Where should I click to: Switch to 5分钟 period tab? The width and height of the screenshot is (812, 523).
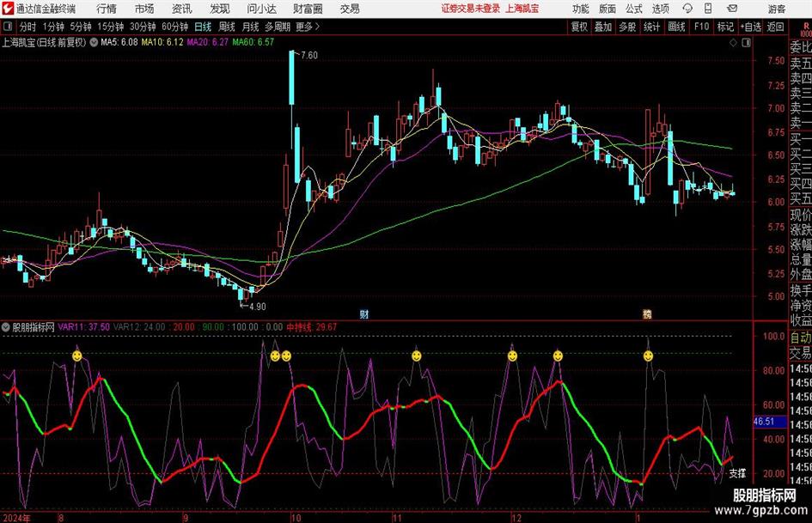point(81,27)
